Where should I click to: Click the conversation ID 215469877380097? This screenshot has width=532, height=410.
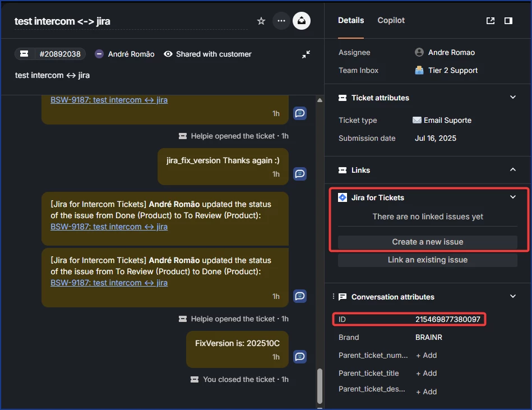tap(447, 319)
